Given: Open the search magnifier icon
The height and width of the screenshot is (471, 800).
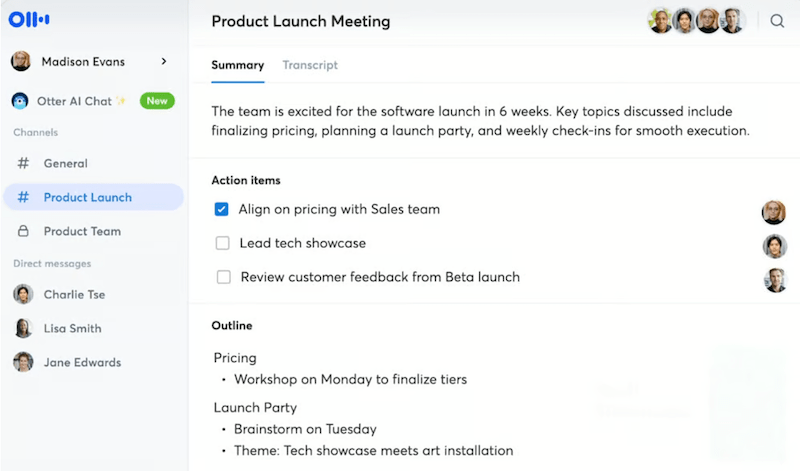Looking at the screenshot, I should tap(777, 21).
